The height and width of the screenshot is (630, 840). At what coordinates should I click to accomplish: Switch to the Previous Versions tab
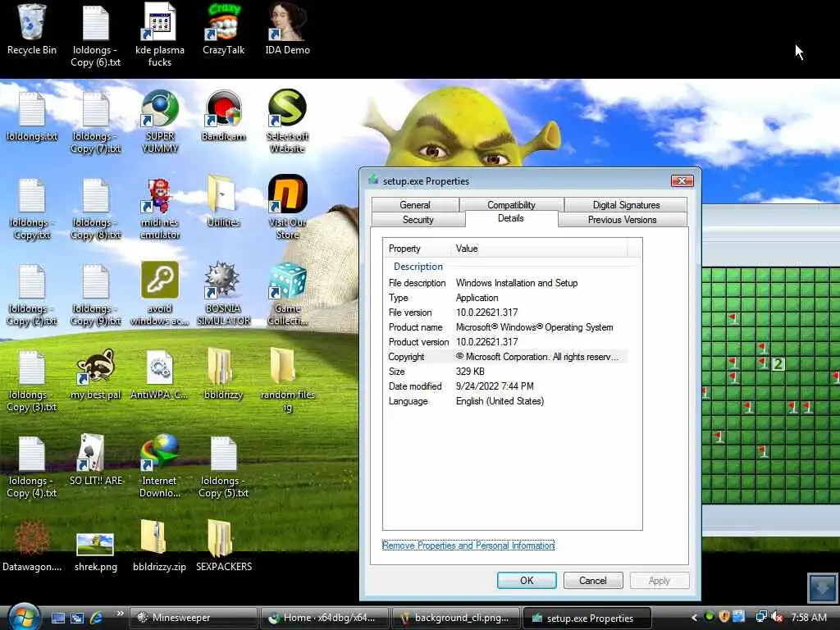[622, 220]
